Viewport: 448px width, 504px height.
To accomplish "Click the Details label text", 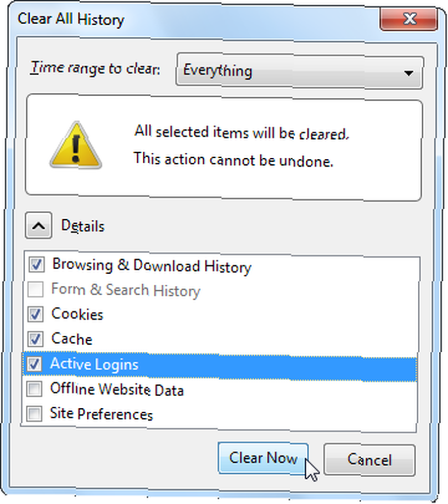I will pyautogui.click(x=83, y=226).
